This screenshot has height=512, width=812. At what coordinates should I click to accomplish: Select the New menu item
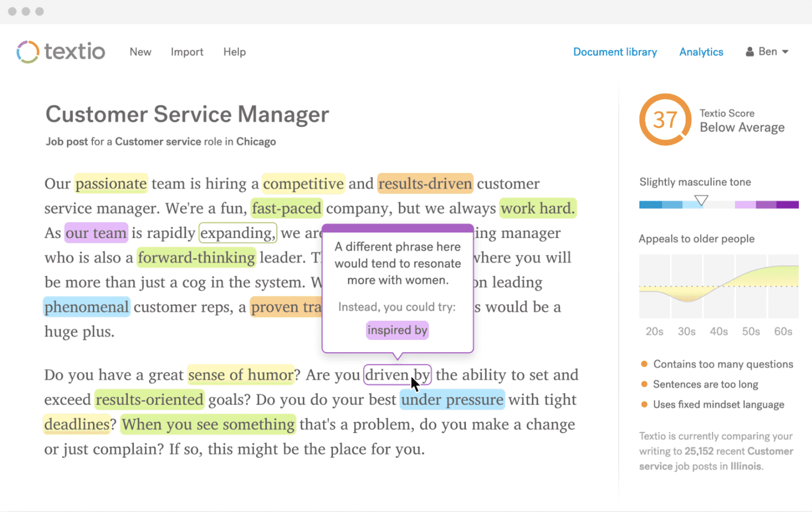pos(140,52)
